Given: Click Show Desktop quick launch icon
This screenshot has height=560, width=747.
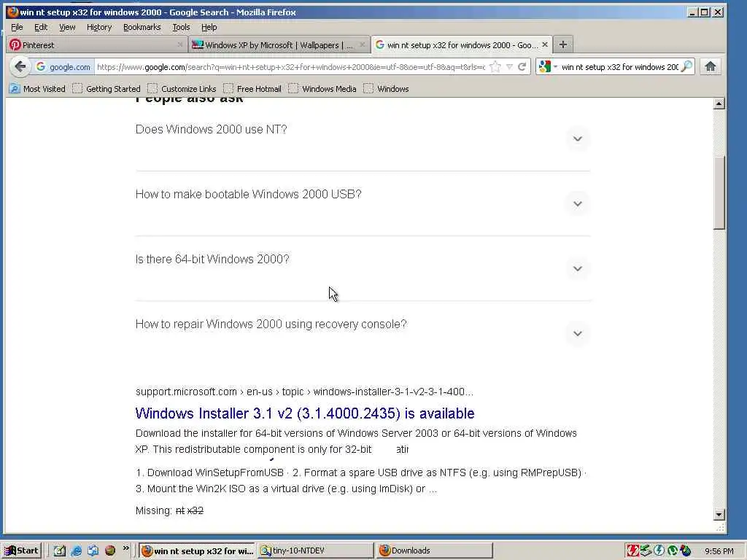Looking at the screenshot, I should pos(59,551).
